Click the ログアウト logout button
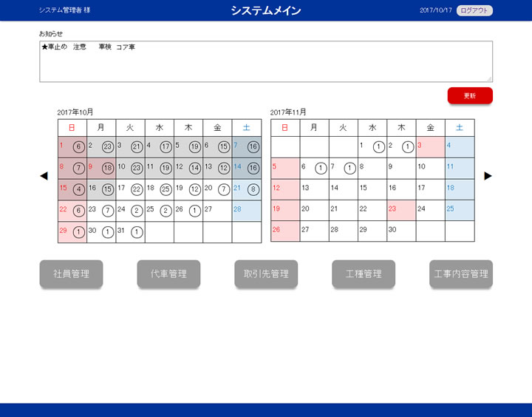The image size is (532, 417). [474, 10]
